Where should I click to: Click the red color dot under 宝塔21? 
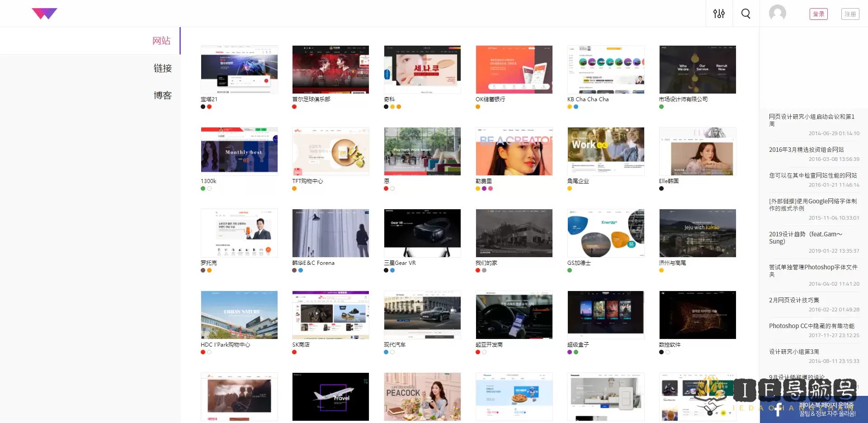click(209, 107)
